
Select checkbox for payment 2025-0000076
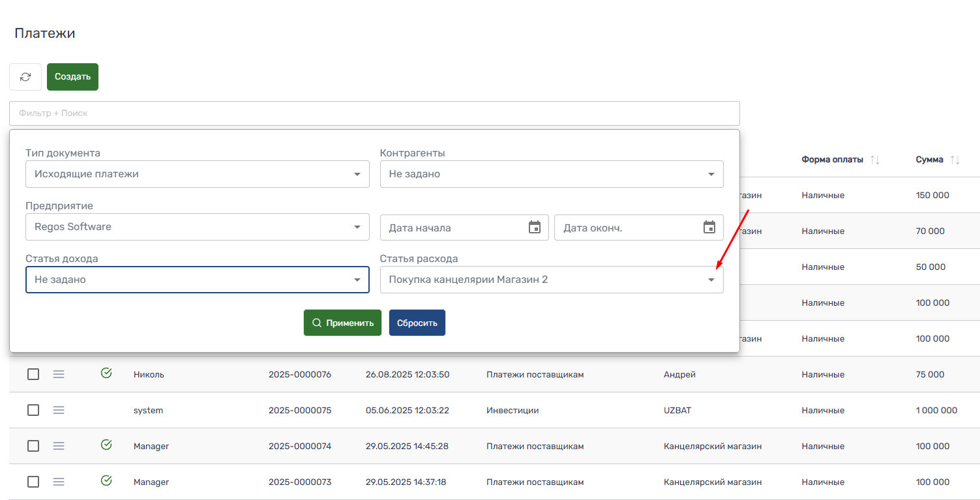(33, 374)
